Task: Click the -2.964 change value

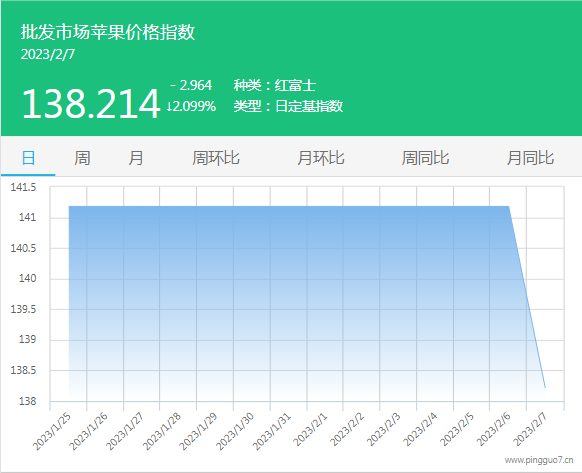Action: [x=191, y=85]
